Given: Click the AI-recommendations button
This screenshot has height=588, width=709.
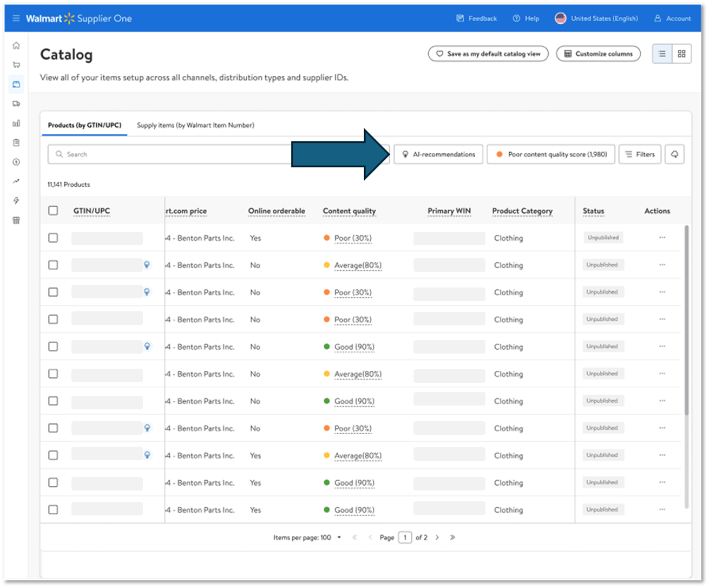Looking at the screenshot, I should click(438, 154).
